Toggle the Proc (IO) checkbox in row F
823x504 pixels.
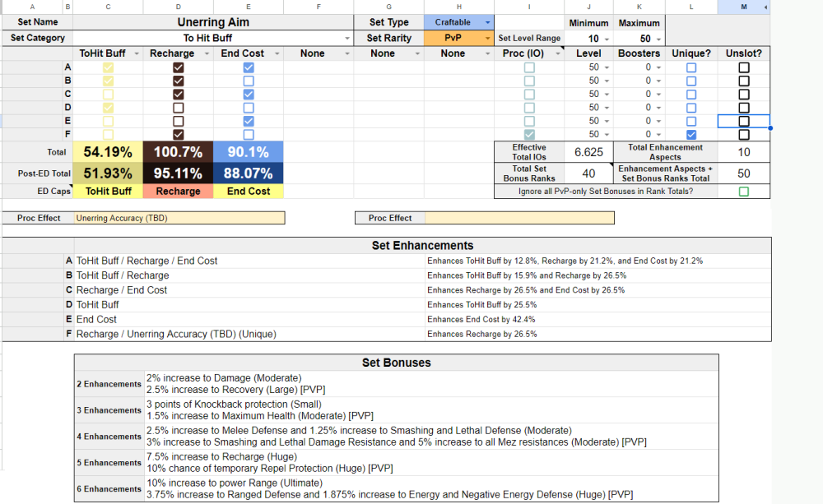(x=529, y=135)
